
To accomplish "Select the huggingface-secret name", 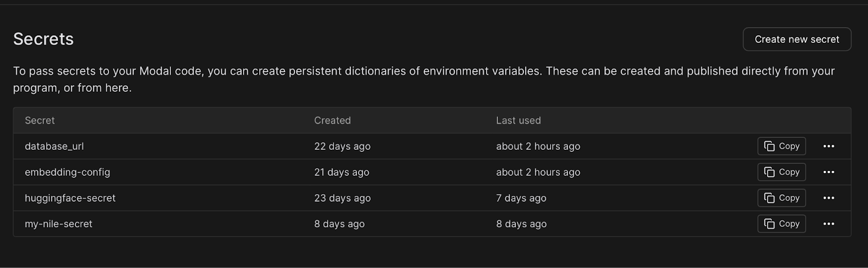I will tap(70, 198).
